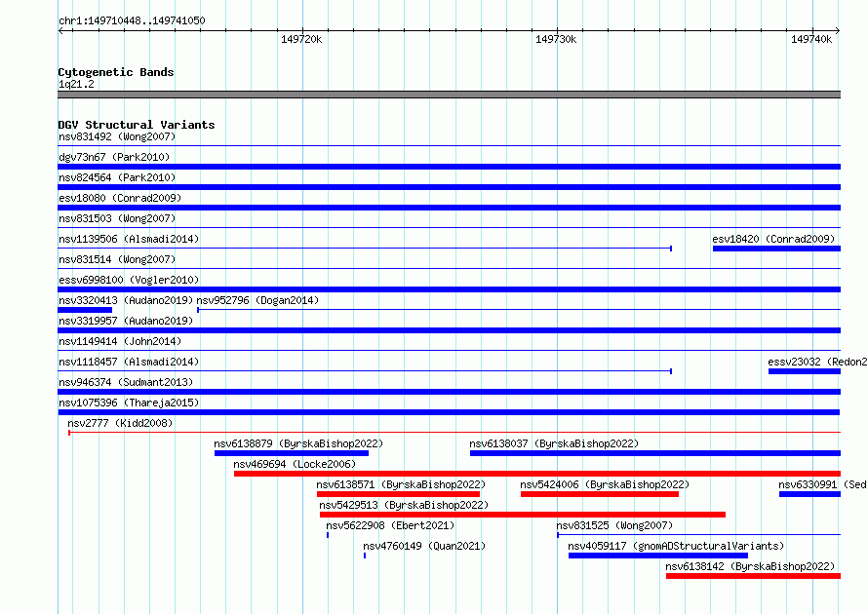Select the dgv73n67 (Park2010) variant bar

click(449, 167)
